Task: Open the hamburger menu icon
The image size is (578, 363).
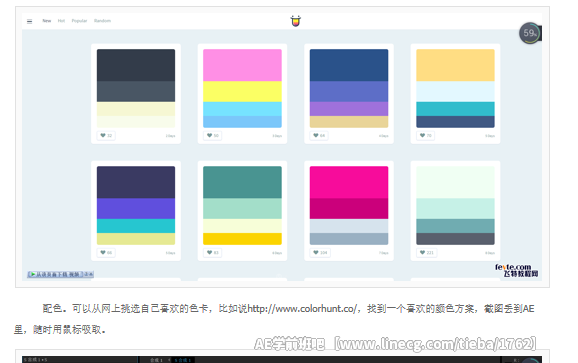Action: tap(29, 21)
